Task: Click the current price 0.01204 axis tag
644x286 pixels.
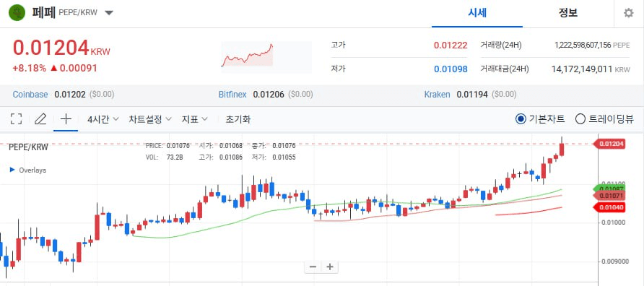Action: point(609,144)
